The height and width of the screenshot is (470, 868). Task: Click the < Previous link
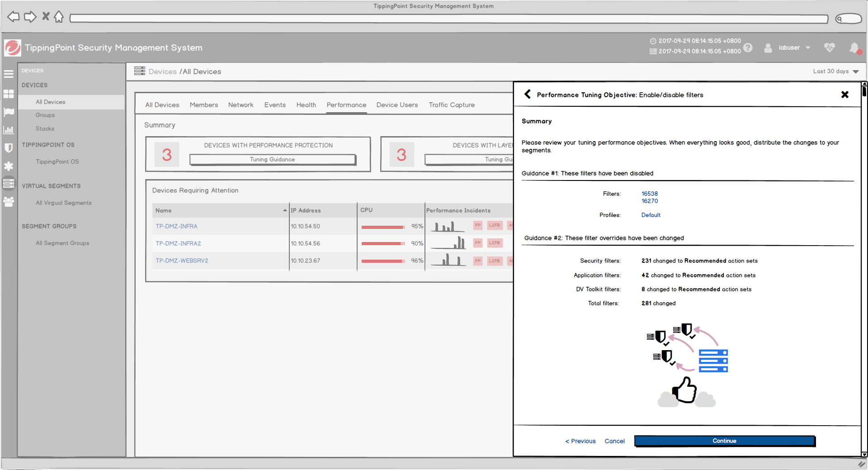[580, 441]
